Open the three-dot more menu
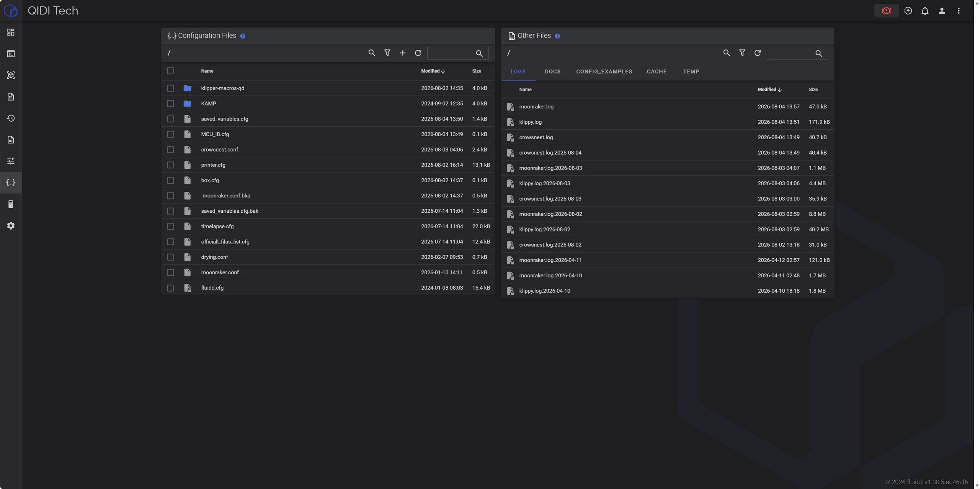Screen dimensions: 980x489 click(959, 11)
